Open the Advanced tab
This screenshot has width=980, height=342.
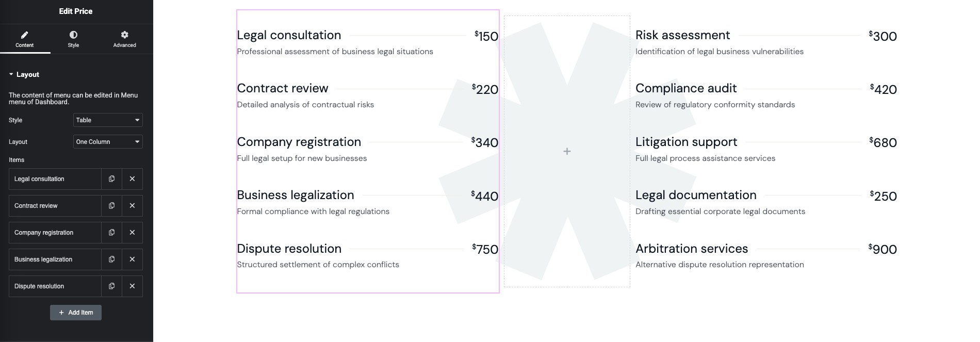[124, 39]
